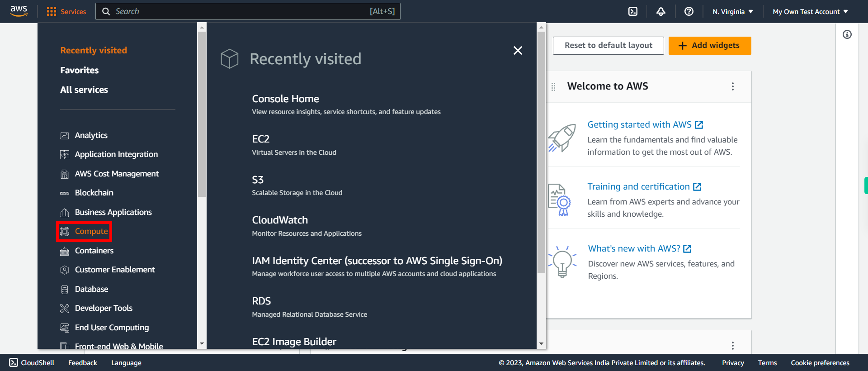Open the Containers category
Viewport: 868px width, 371px height.
(x=94, y=251)
